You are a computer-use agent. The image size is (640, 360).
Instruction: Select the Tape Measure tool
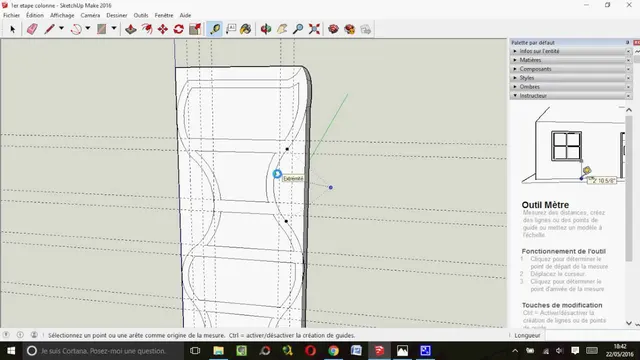pyautogui.click(x=215, y=29)
